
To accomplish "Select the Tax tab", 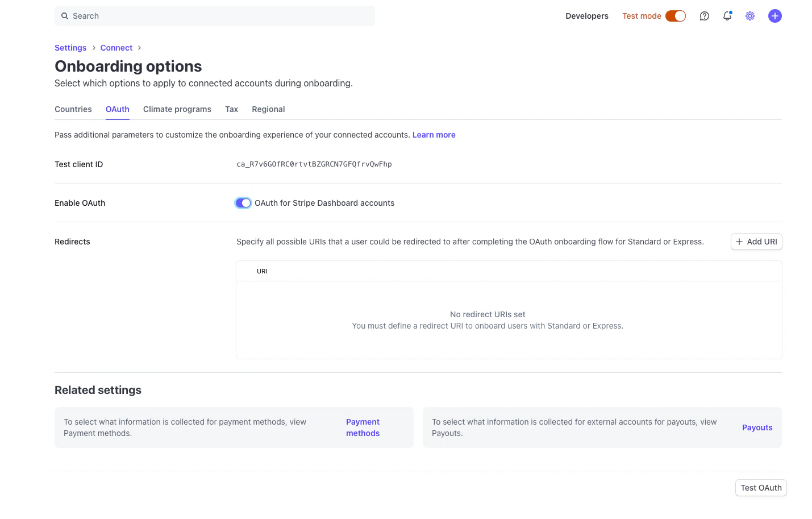I will 231,109.
